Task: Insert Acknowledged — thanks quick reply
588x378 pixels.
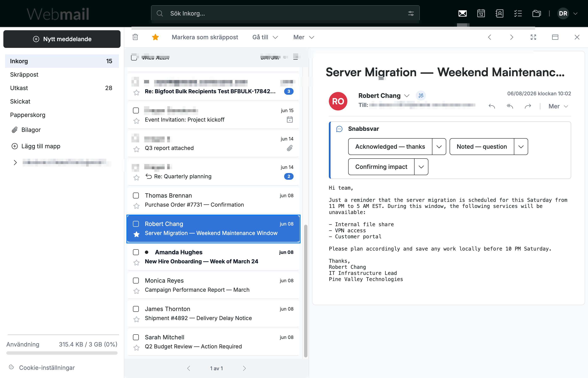Action: coord(390,147)
